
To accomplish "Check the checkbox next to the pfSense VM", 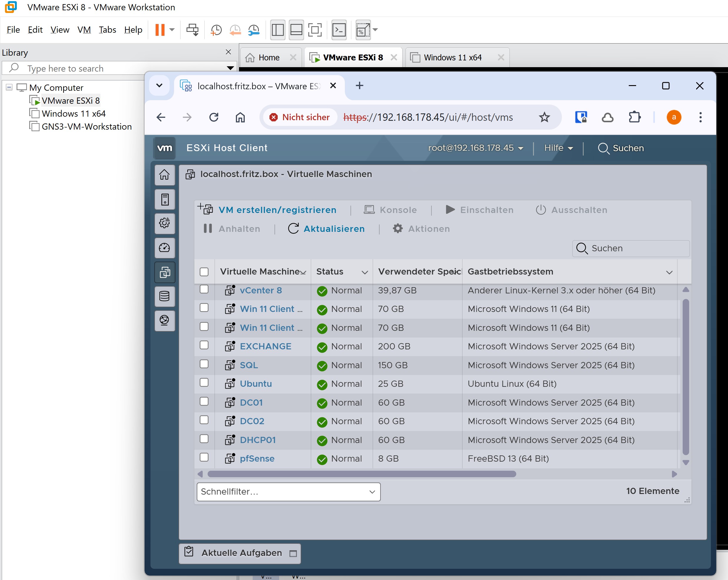I will tap(204, 458).
